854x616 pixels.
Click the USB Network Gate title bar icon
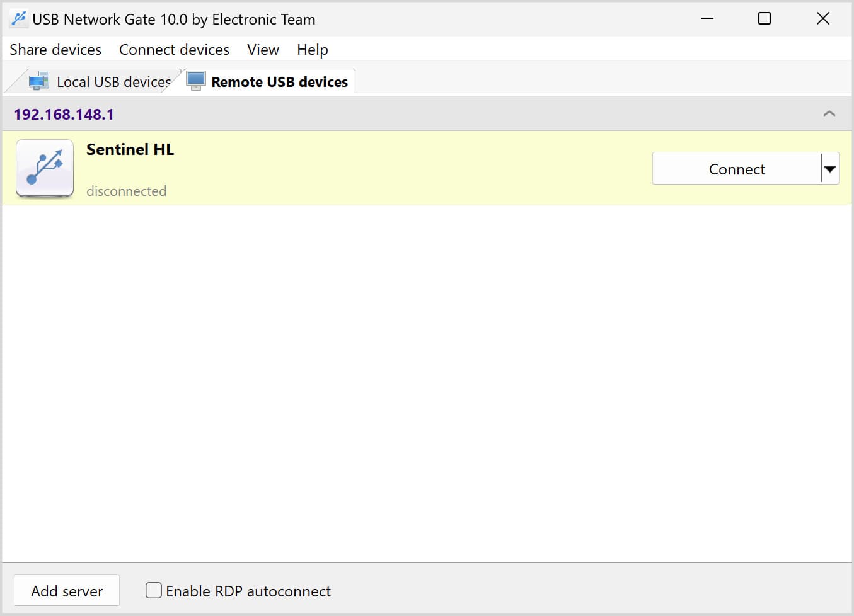point(19,19)
